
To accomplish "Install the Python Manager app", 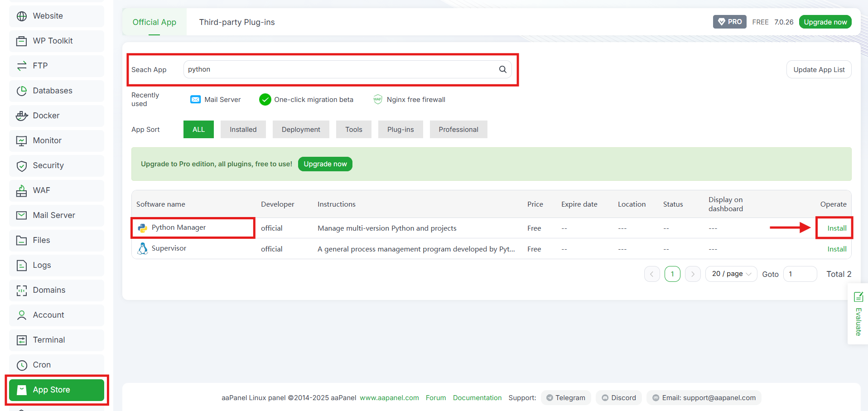I will 837,228.
